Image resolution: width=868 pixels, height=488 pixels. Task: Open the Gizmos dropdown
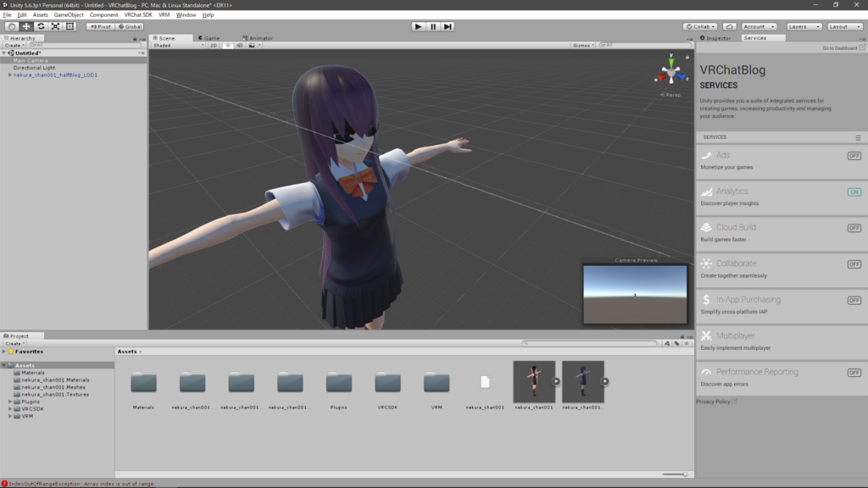583,46
